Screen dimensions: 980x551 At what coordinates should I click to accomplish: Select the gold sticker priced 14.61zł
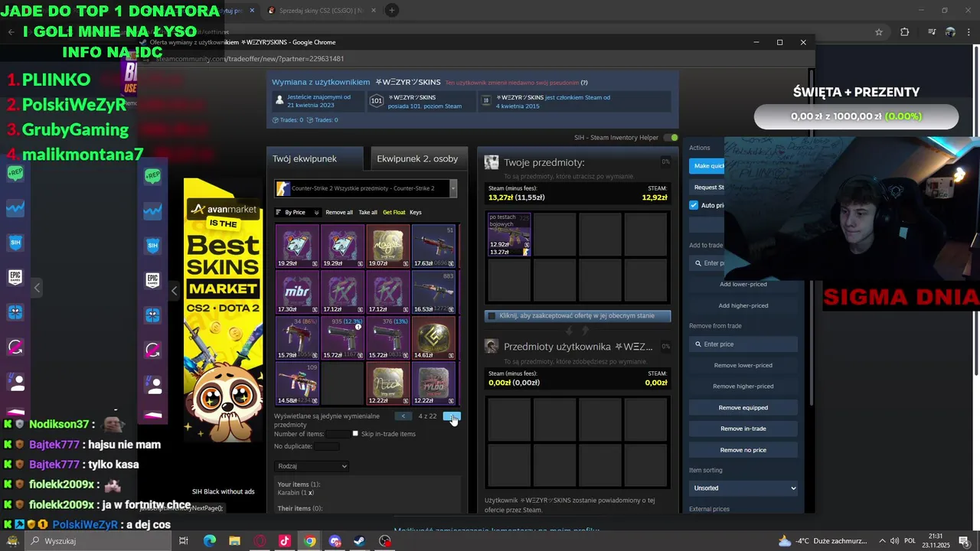(433, 337)
